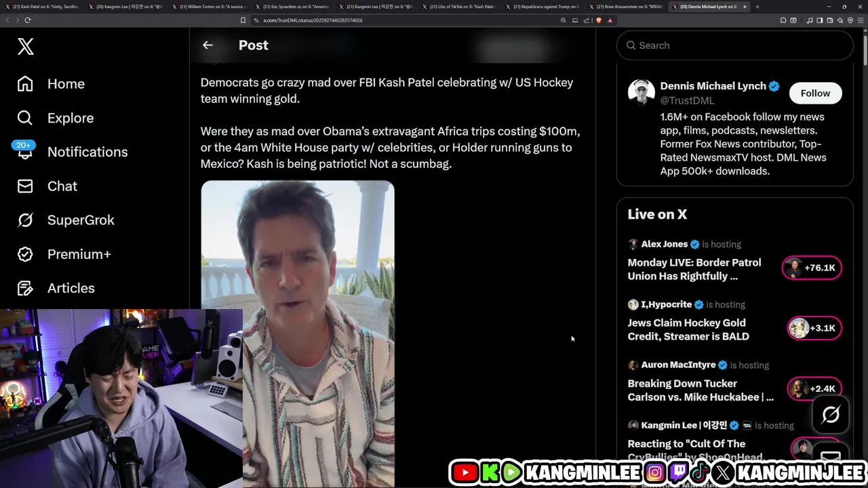Click the Brave Shields lion icon
868x488 pixels.
click(x=598, y=20)
